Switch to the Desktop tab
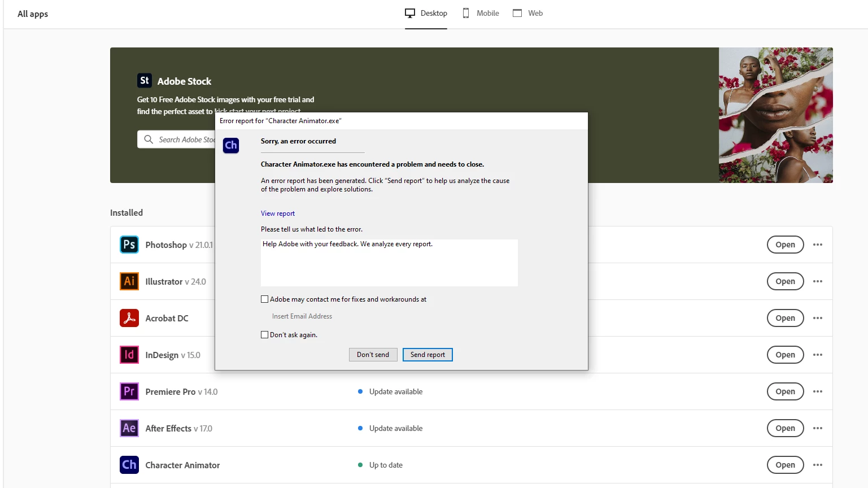The height and width of the screenshot is (488, 868). coord(426,14)
